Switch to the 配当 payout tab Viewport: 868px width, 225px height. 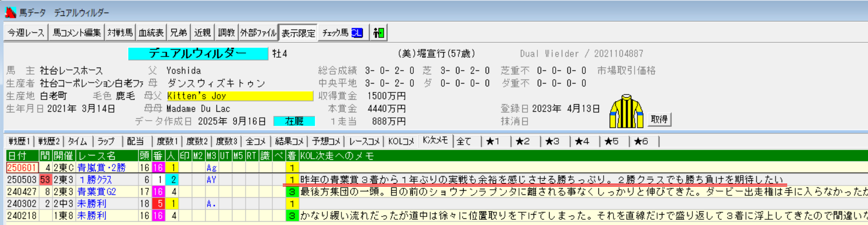pyautogui.click(x=135, y=141)
